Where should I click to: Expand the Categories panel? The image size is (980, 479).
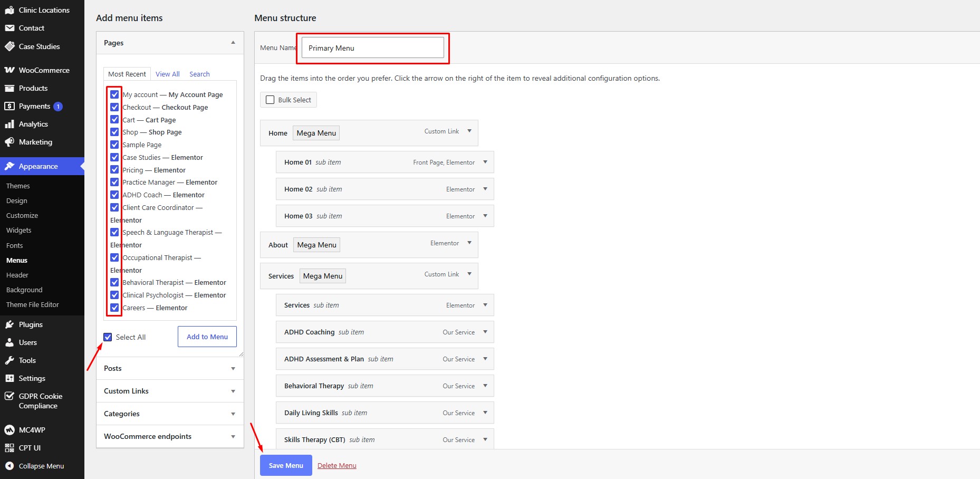233,414
